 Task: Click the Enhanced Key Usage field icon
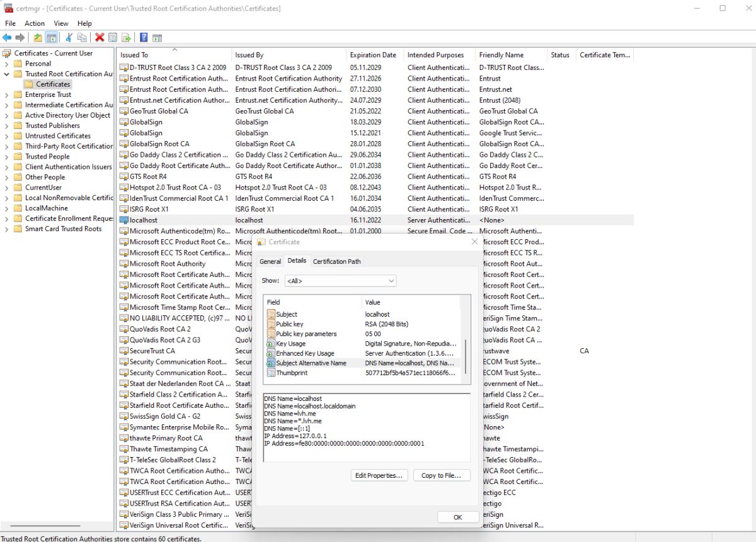(x=271, y=353)
